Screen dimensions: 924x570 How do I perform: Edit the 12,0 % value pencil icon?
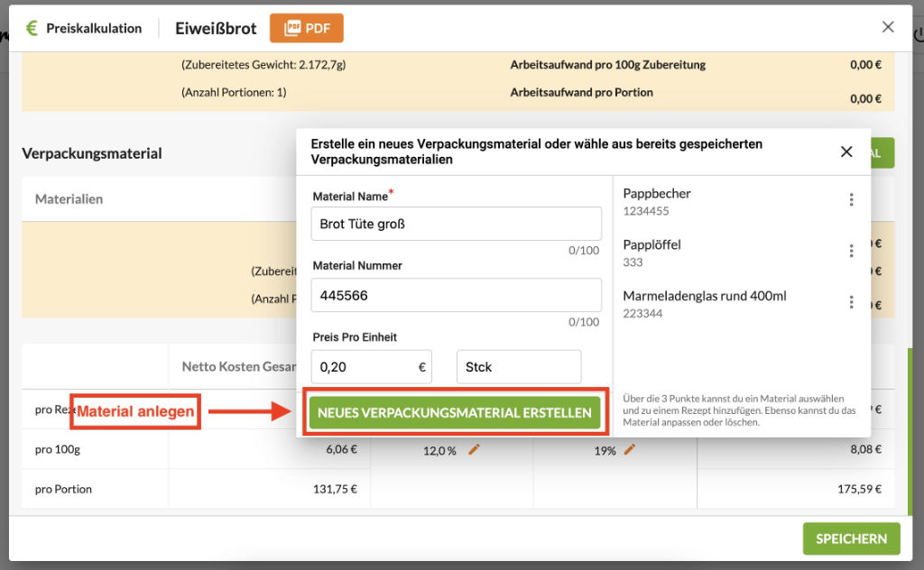click(475, 449)
